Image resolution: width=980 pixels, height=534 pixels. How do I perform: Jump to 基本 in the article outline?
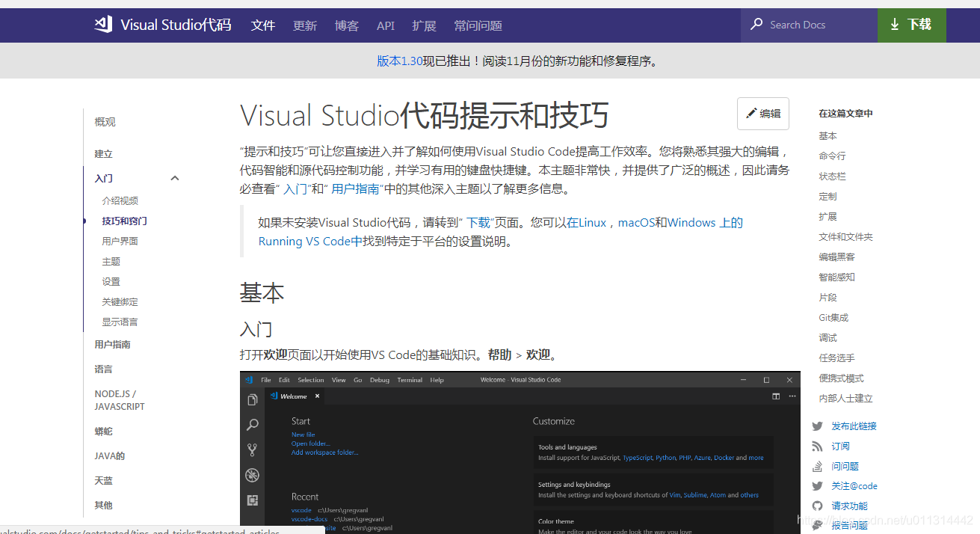point(828,135)
